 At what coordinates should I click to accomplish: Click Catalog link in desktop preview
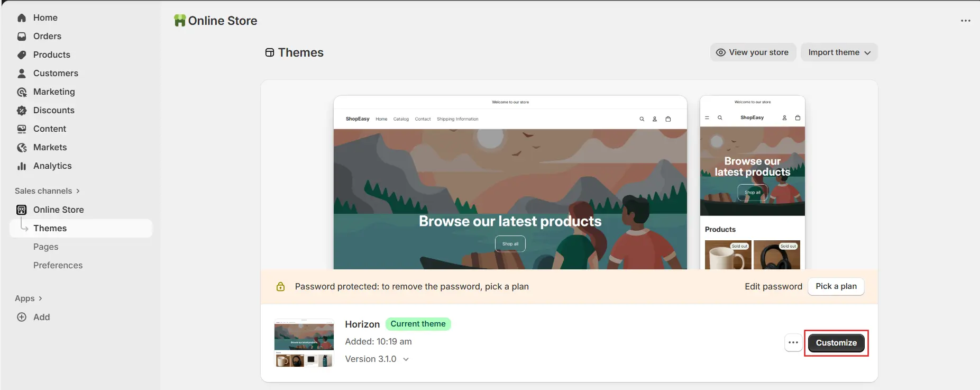(x=401, y=119)
